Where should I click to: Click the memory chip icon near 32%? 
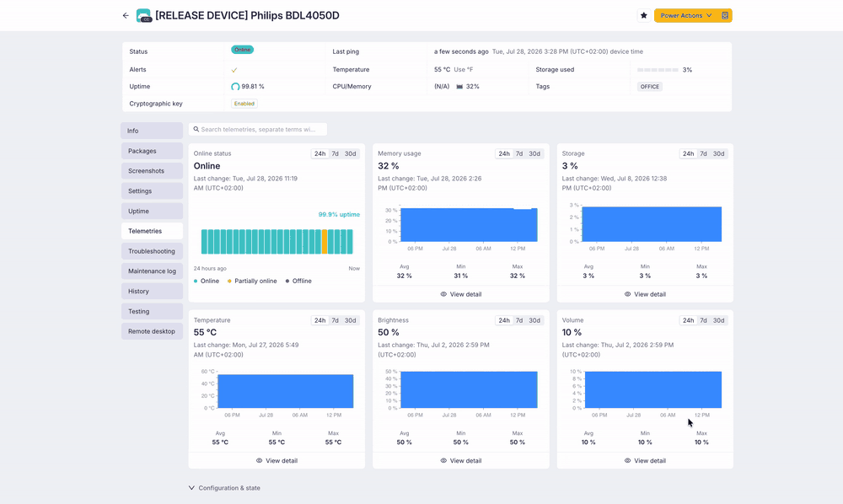click(x=459, y=87)
